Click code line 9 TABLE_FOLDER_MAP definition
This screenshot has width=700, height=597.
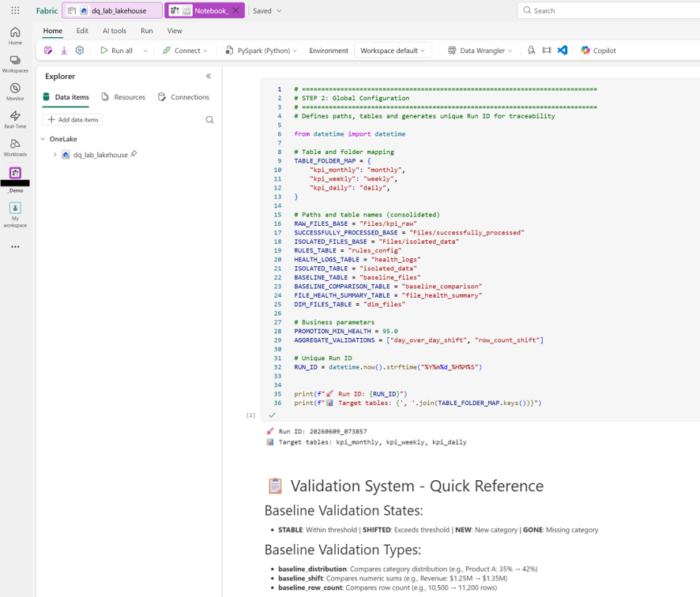[332, 160]
